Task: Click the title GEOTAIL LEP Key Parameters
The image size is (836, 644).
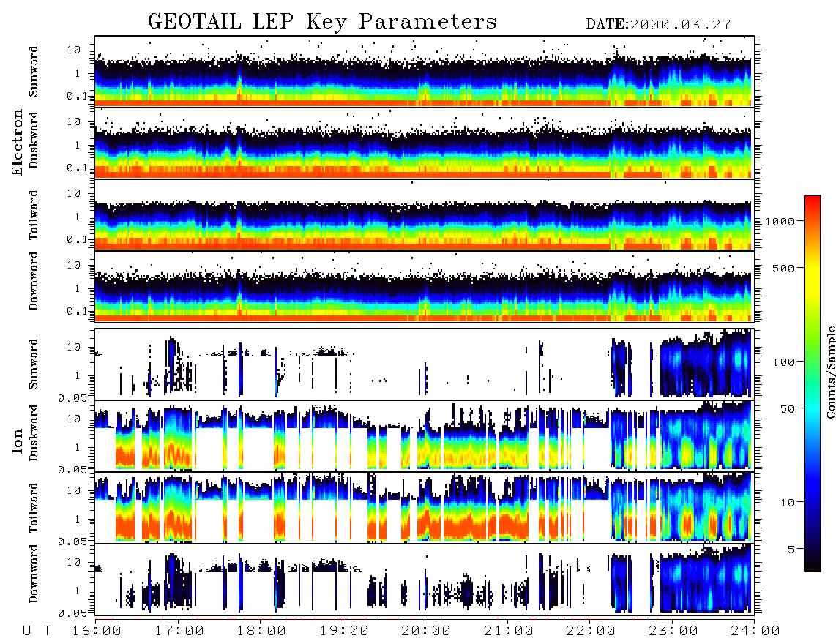Action: [x=322, y=22]
